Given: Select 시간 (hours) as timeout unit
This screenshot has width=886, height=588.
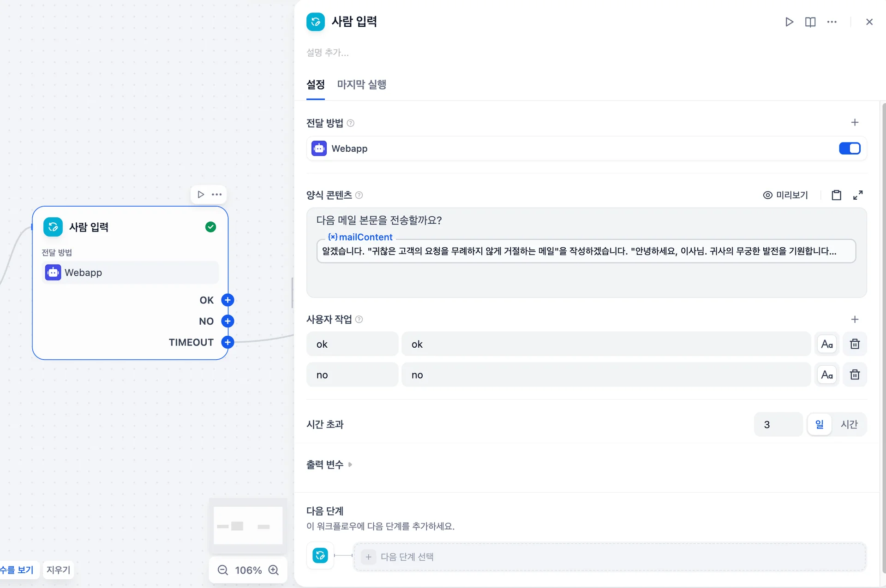Looking at the screenshot, I should pyautogui.click(x=849, y=424).
